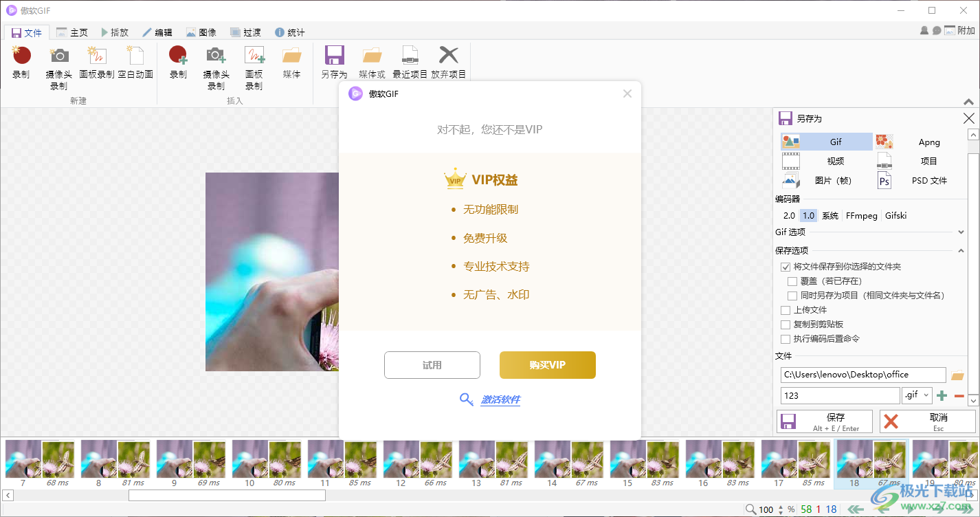Select FFmpeg encoder
The image size is (980, 517).
862,216
